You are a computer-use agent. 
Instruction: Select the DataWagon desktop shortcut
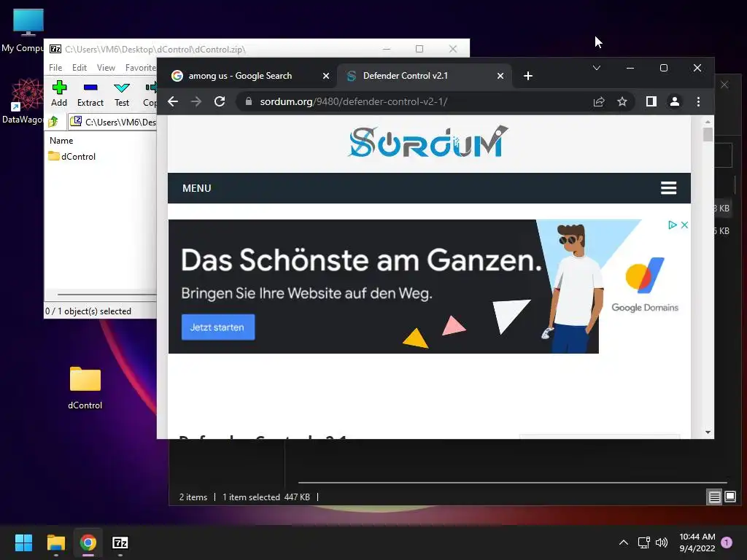(23, 101)
